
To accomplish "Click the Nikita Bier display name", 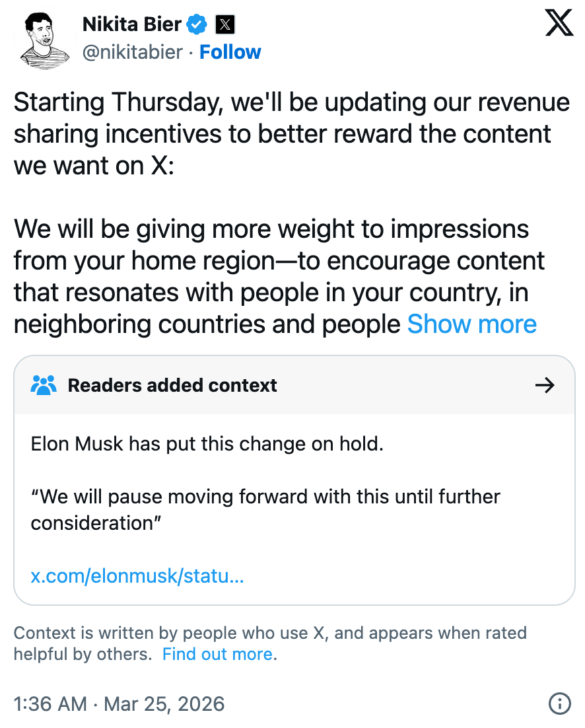I will 131,25.
